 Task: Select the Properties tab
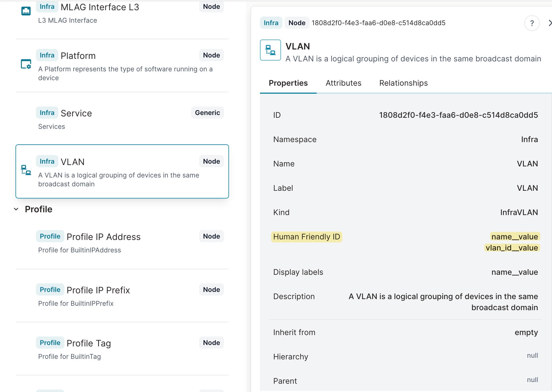point(288,83)
